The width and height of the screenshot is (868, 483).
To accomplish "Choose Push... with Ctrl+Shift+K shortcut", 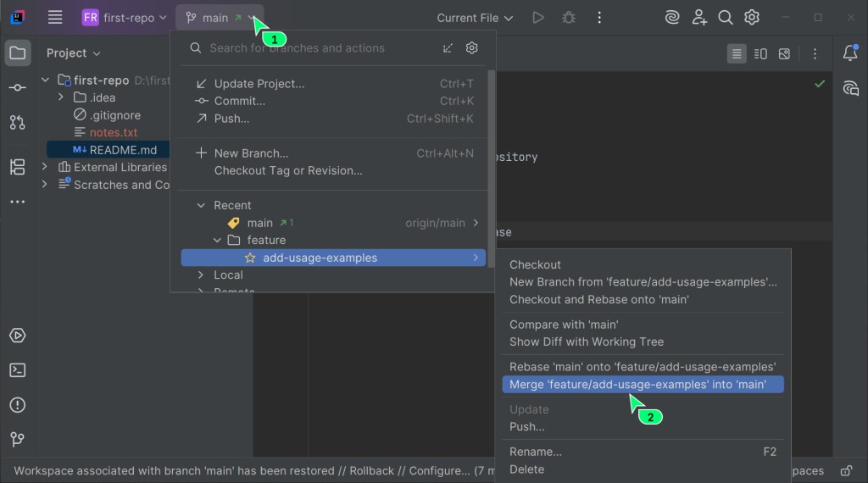I will (x=333, y=119).
